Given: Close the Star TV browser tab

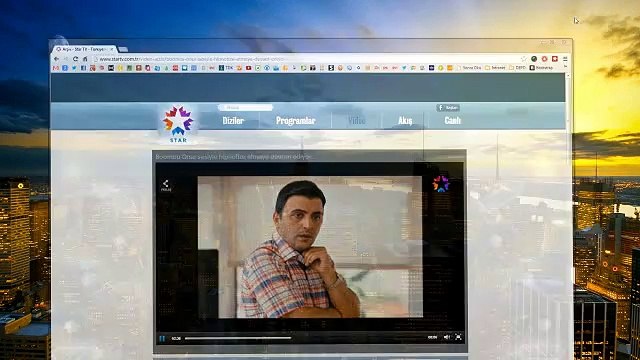Looking at the screenshot, I should coord(112,49).
